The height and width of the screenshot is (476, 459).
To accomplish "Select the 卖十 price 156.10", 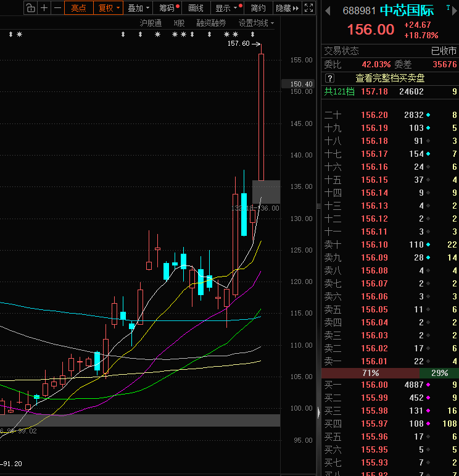I will point(374,244).
